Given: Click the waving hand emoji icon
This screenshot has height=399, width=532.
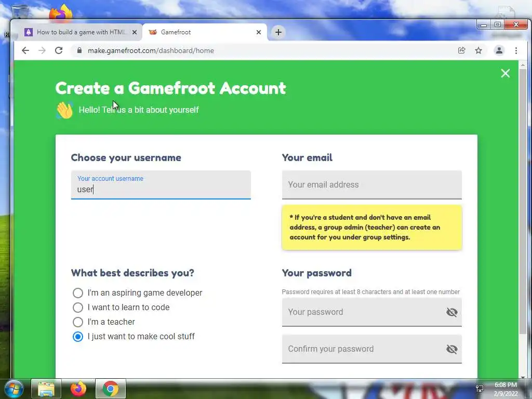Looking at the screenshot, I should tap(64, 110).
